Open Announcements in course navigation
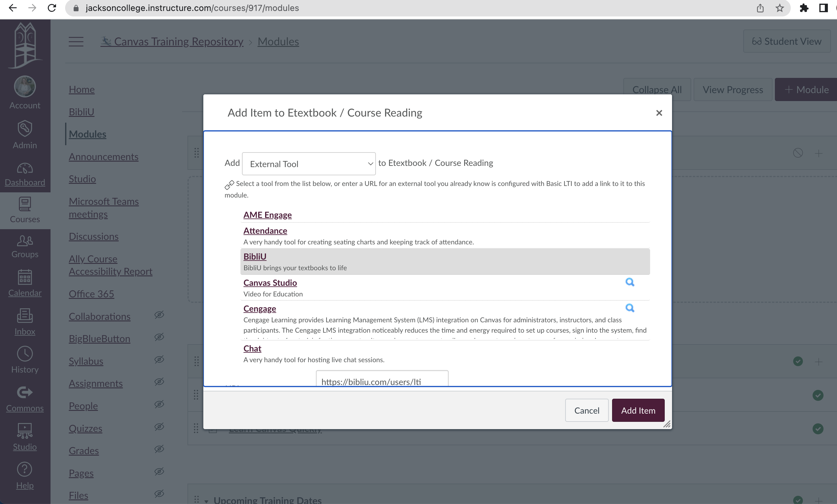This screenshot has height=504, width=837. click(x=103, y=156)
